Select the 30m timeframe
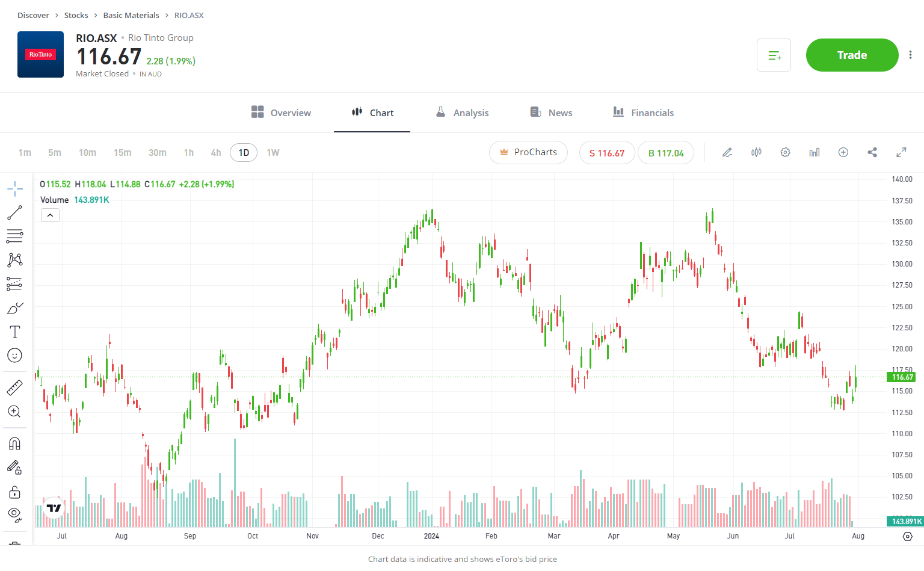The width and height of the screenshot is (924, 571). point(158,153)
